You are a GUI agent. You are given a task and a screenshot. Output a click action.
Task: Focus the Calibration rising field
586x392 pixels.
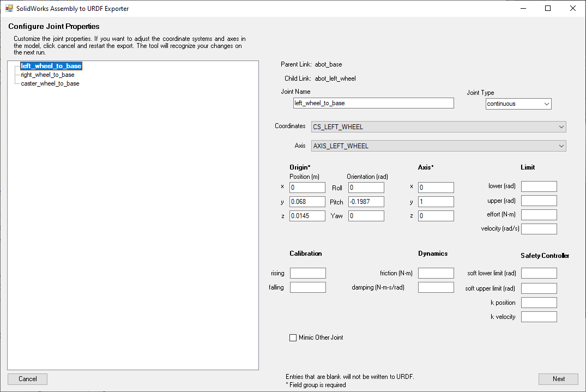click(x=307, y=273)
